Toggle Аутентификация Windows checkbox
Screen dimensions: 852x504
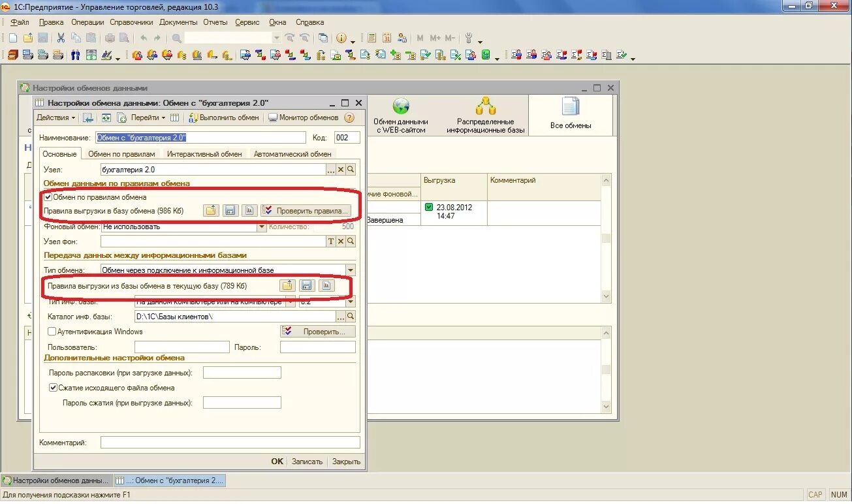point(52,332)
